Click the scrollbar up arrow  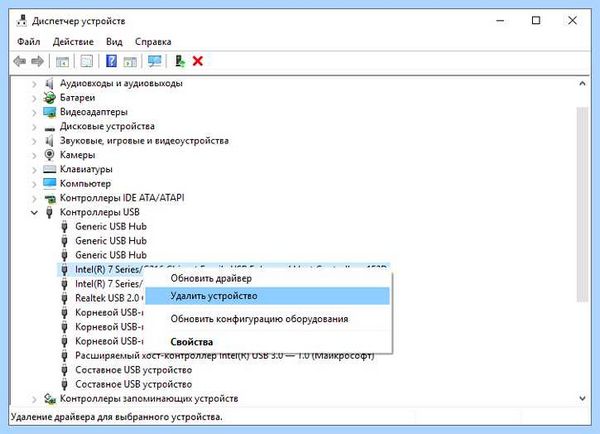pyautogui.click(x=582, y=83)
